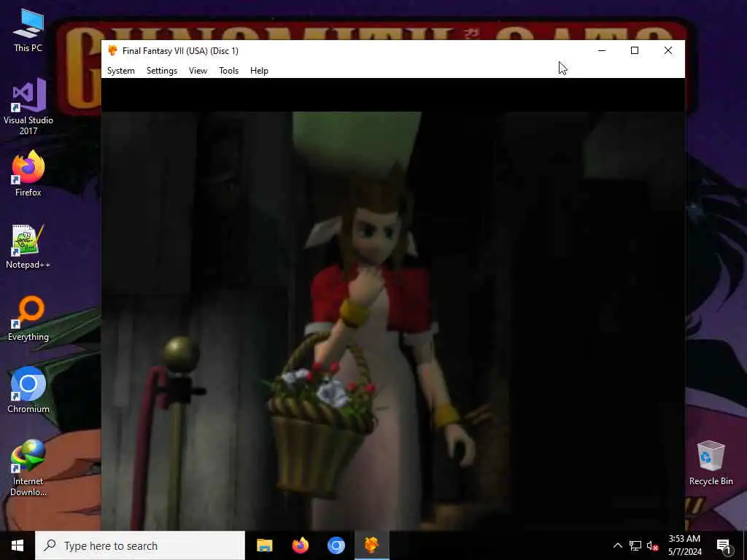The image size is (747, 560).
Task: Click the emulator icon in the title bar
Action: click(x=113, y=50)
